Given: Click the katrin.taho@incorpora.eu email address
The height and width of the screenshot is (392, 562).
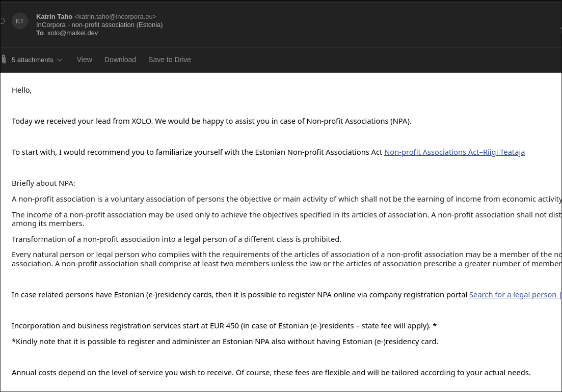Looking at the screenshot, I should tap(115, 17).
